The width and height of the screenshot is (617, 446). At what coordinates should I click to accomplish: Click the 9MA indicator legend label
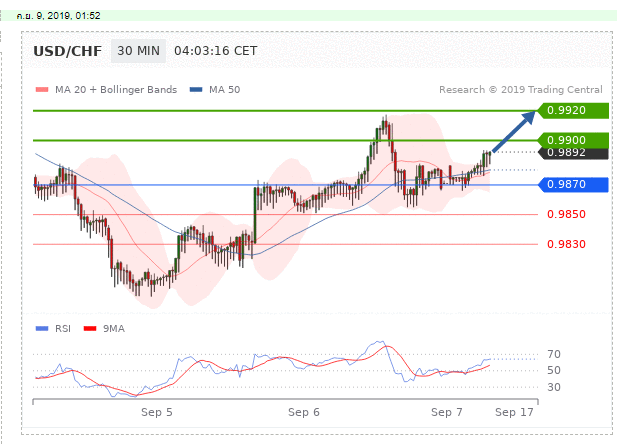click(114, 329)
